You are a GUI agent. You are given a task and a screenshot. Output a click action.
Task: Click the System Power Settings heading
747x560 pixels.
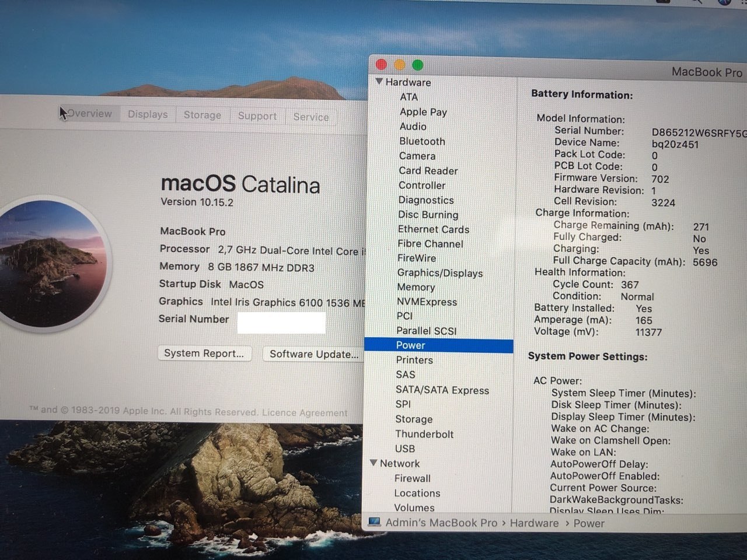click(588, 356)
